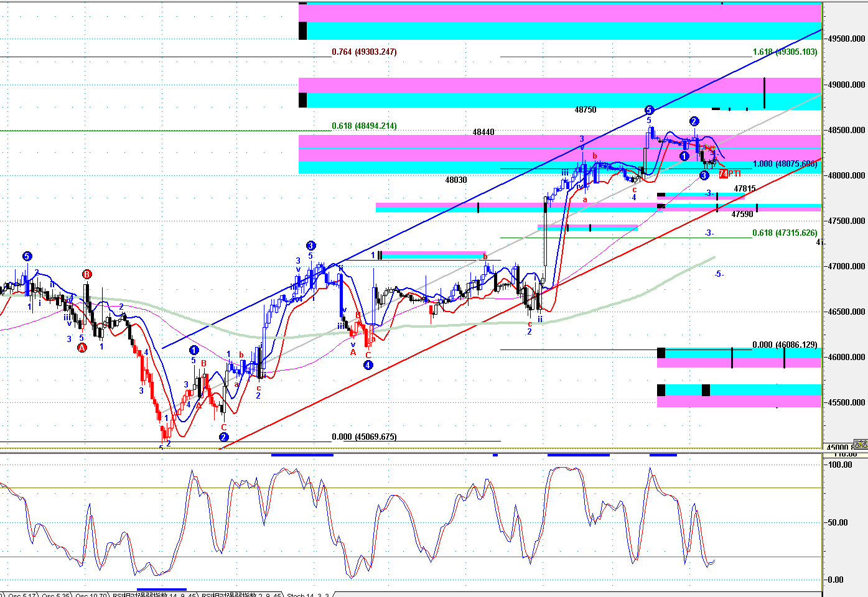
Task: Open the RSI 2, 9, 45 indicator tab
Action: click(x=240, y=595)
